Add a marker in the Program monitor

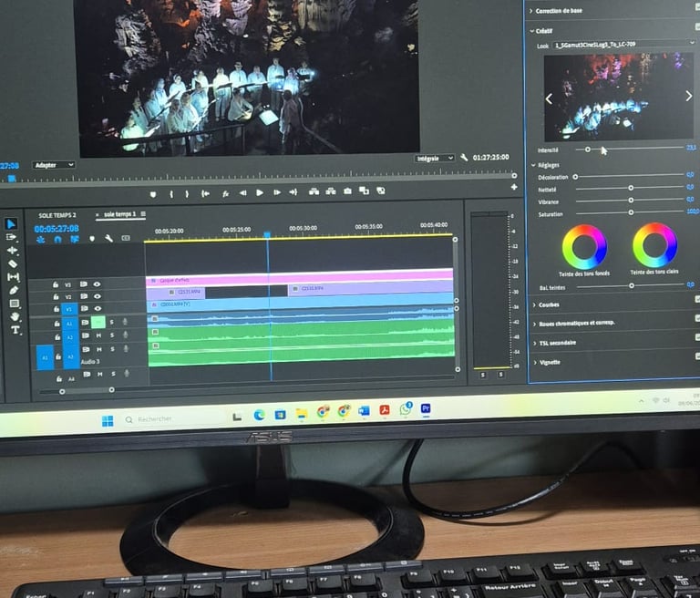point(153,194)
